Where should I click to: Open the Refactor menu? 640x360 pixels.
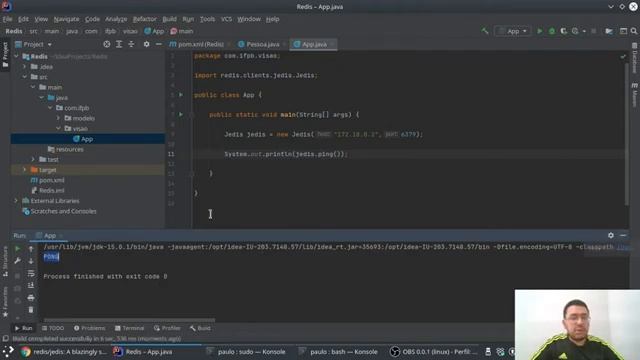(144, 19)
